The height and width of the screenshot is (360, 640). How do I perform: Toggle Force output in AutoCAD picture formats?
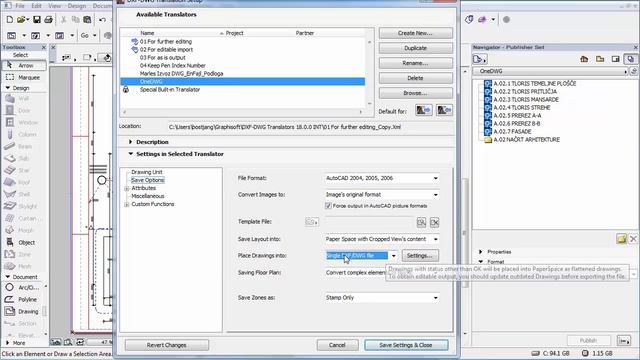point(328,206)
